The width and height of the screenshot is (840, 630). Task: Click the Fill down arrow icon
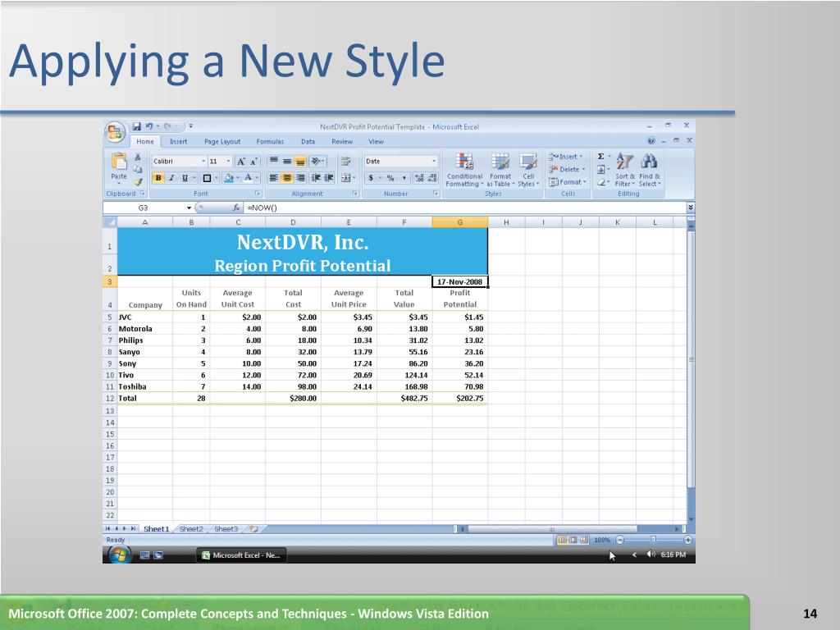[x=601, y=169]
